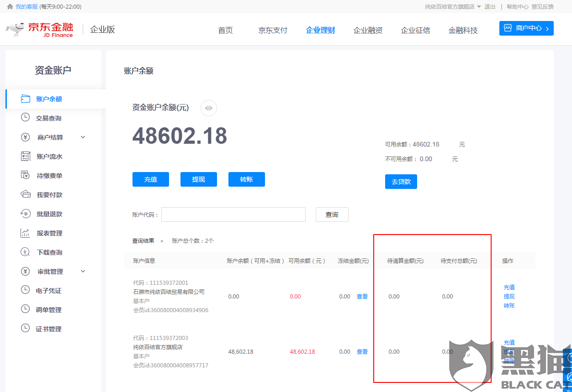Screen dimensions: 572x392
Task: Click the blue 商户中心 button
Action: click(526, 28)
